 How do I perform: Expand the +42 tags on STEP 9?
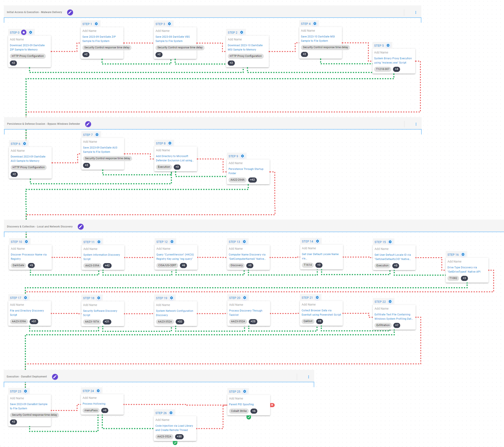252,180
